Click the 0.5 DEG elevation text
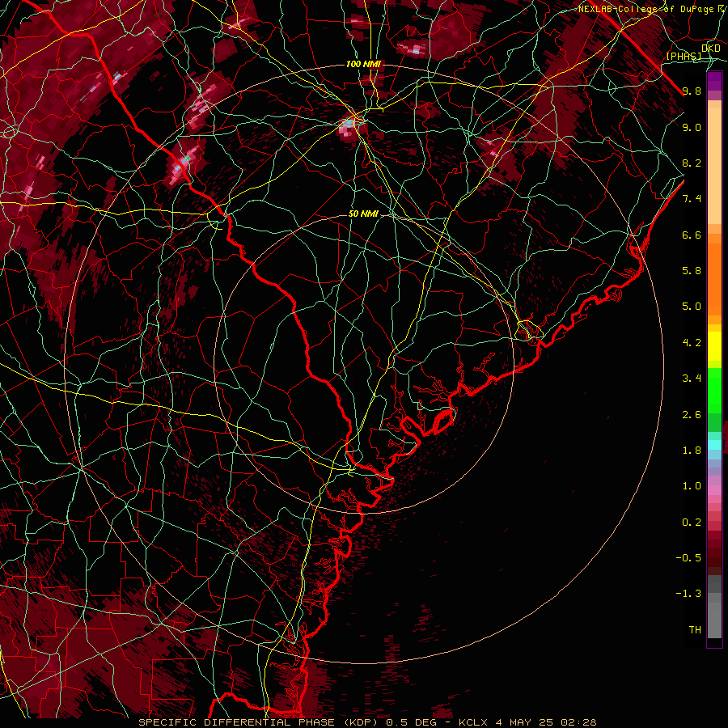This screenshot has height=728, width=728. click(412, 722)
